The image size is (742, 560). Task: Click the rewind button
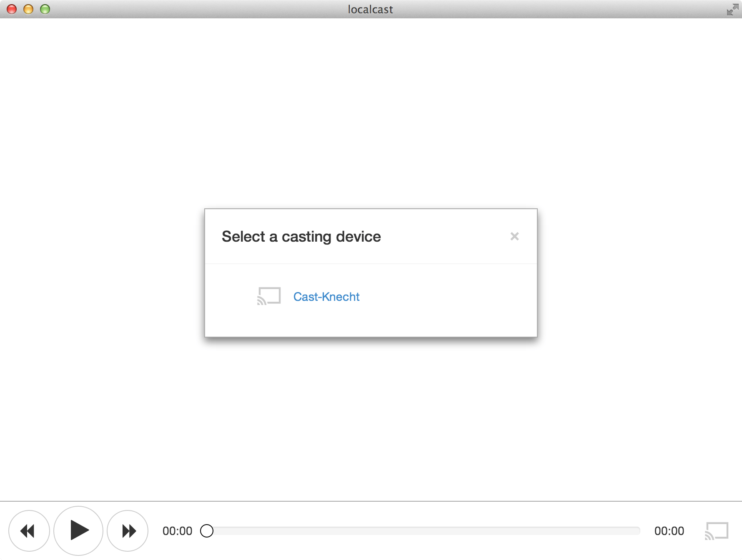point(29,530)
